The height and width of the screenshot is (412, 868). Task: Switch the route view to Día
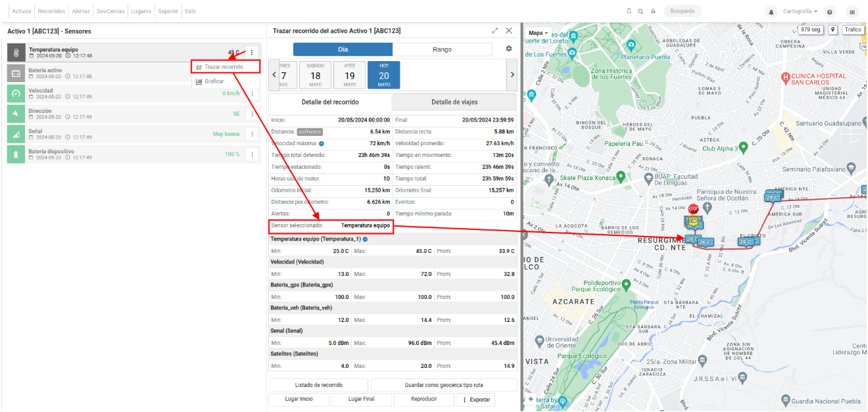(343, 49)
